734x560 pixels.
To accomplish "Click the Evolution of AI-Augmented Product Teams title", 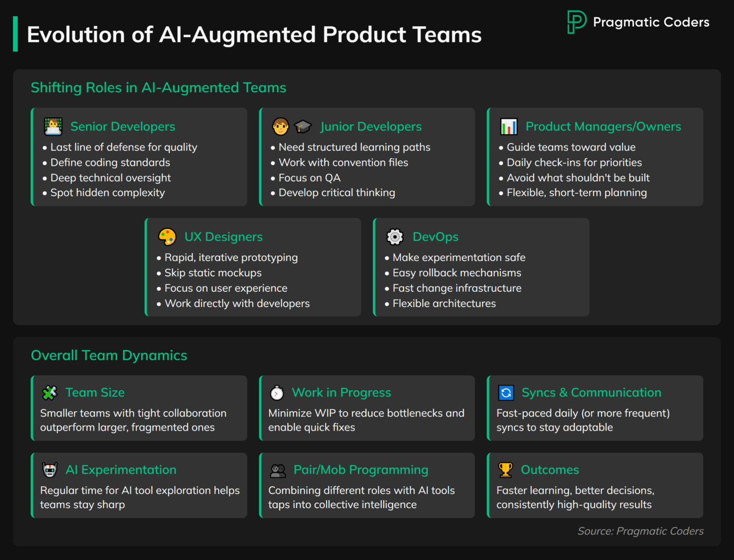I will [254, 35].
